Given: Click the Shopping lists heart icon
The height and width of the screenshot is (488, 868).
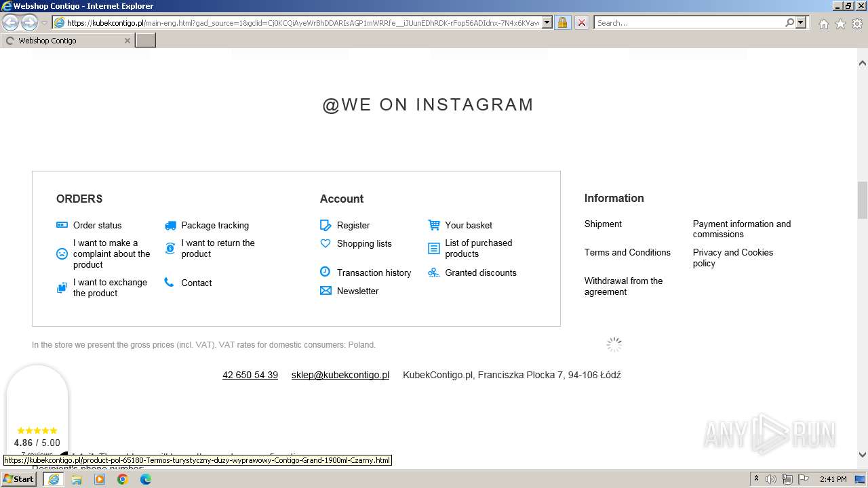Looking at the screenshot, I should click(x=325, y=243).
